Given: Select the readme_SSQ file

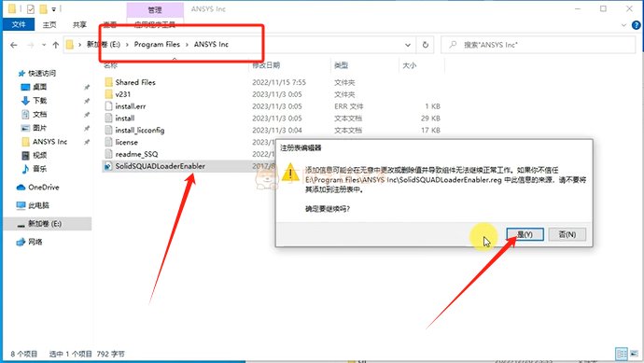Looking at the screenshot, I should (x=136, y=154).
